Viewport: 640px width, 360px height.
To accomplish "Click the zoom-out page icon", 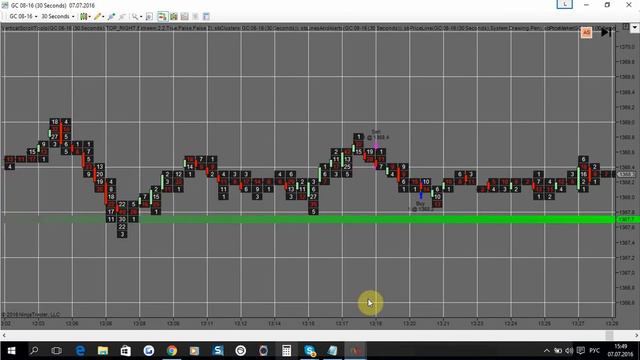I will coord(149,16).
